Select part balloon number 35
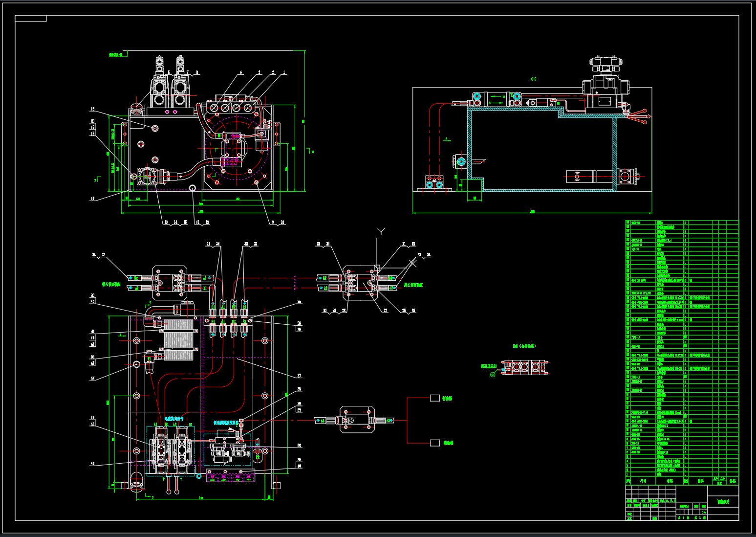Screen dimensions: 756x537 click(300, 302)
